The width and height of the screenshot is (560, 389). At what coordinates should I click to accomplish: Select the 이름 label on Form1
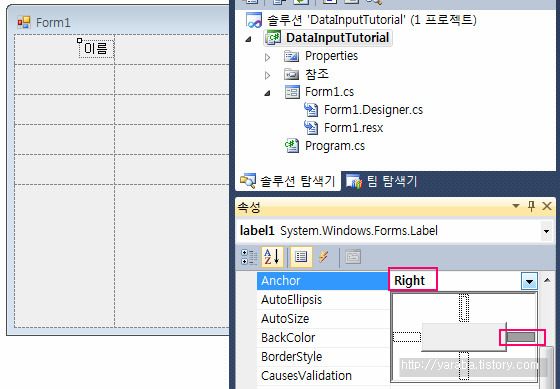click(x=96, y=49)
